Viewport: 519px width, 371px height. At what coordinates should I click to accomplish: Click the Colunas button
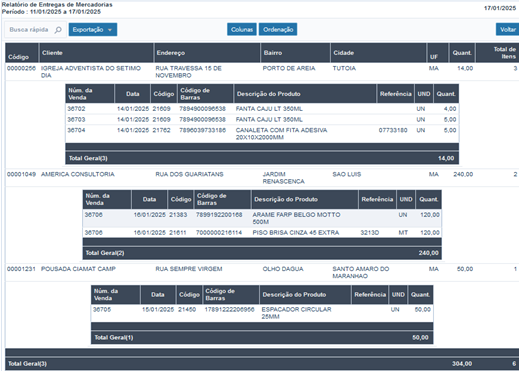(242, 29)
